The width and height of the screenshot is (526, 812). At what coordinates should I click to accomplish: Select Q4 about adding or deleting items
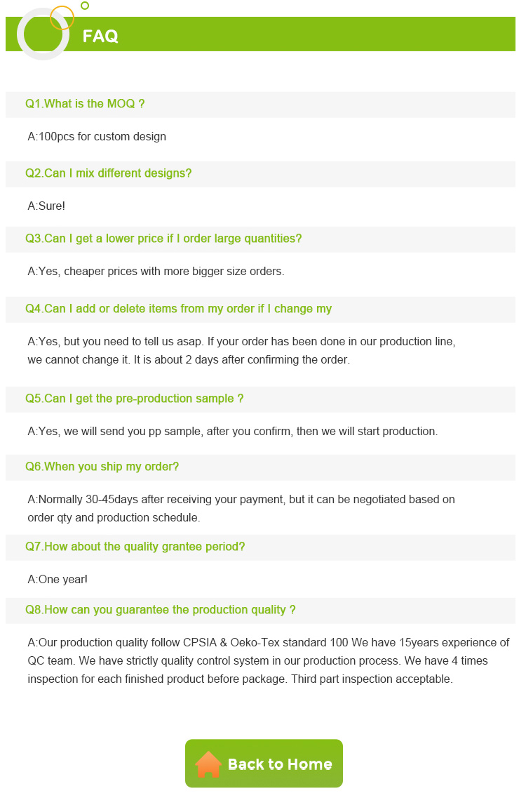coord(179,309)
